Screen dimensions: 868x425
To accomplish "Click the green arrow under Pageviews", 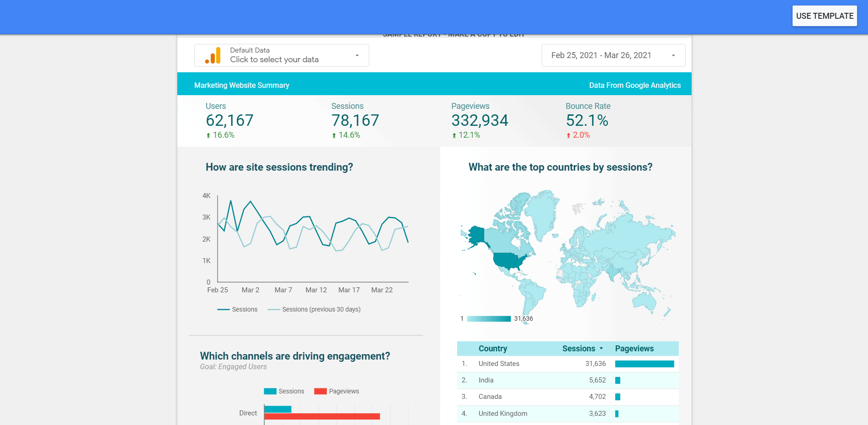I will click(x=454, y=135).
